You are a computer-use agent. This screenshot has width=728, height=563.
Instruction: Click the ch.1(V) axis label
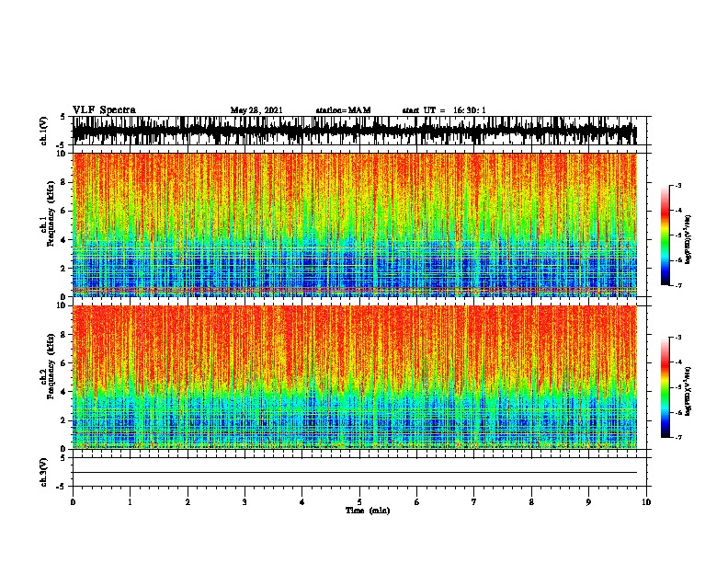tap(44, 131)
